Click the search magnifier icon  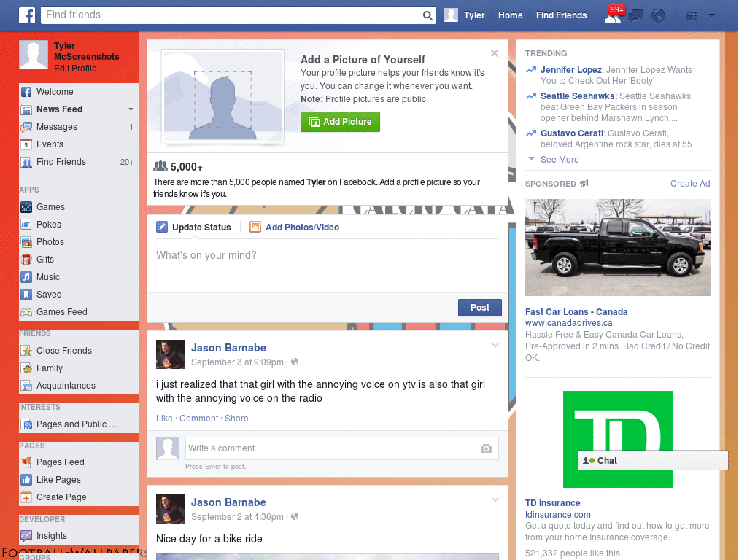[x=427, y=15]
